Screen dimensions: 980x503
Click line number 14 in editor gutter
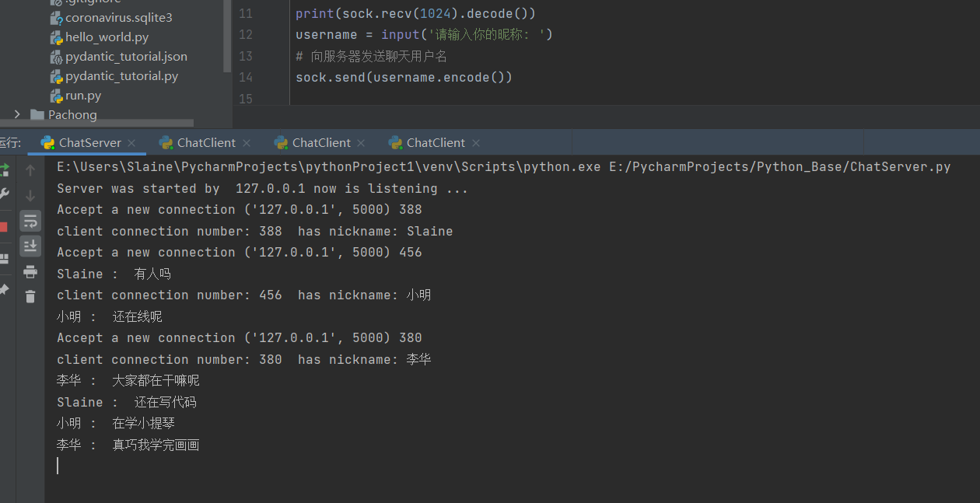[245, 77]
